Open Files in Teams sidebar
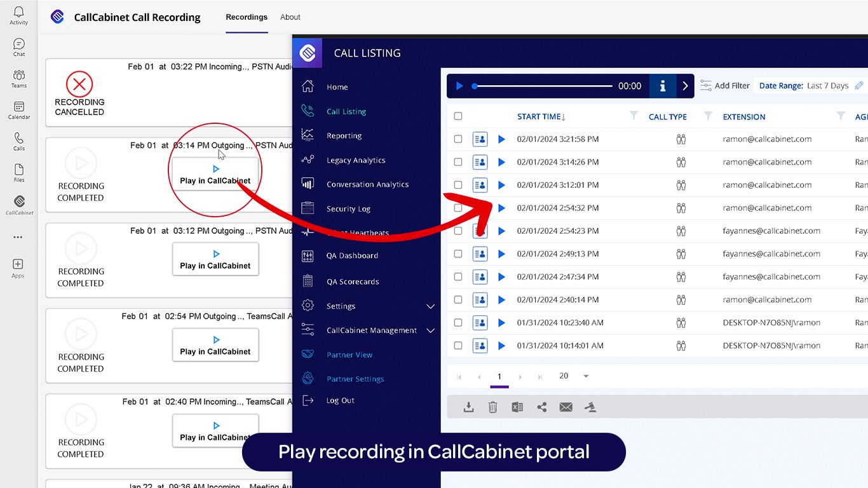The height and width of the screenshot is (488, 868). 18,173
